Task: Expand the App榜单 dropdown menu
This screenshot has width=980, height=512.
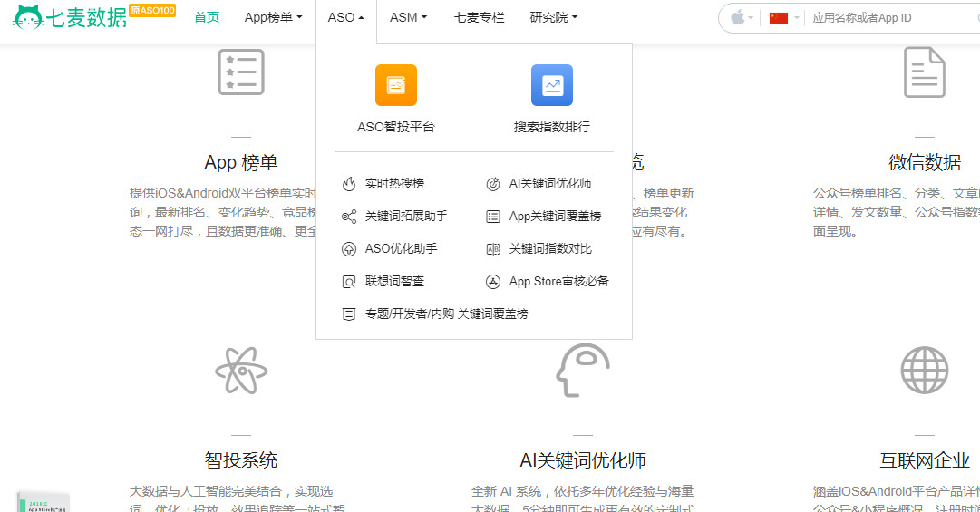Action: 273,17
